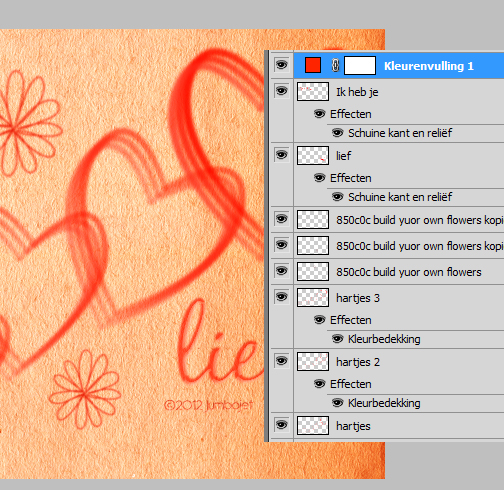
Task: Click the hartjes 3 layer thumbnail
Action: 313,297
